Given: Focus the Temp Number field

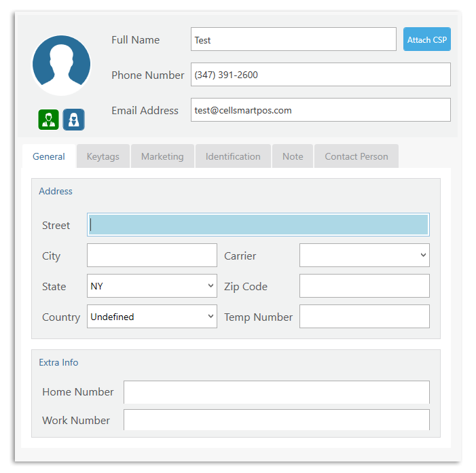Looking at the screenshot, I should [365, 317].
